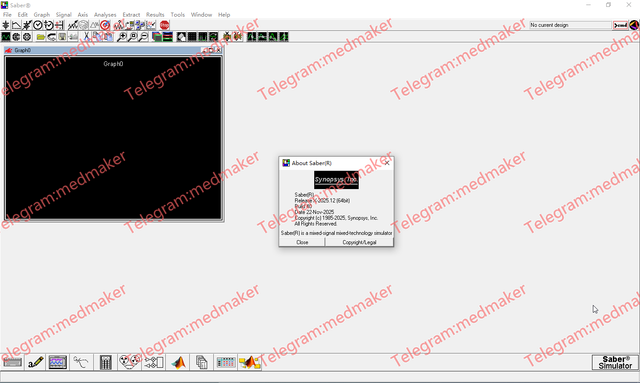Click Close button in About Saber dialog
This screenshot has width=640, height=383.
tap(302, 242)
